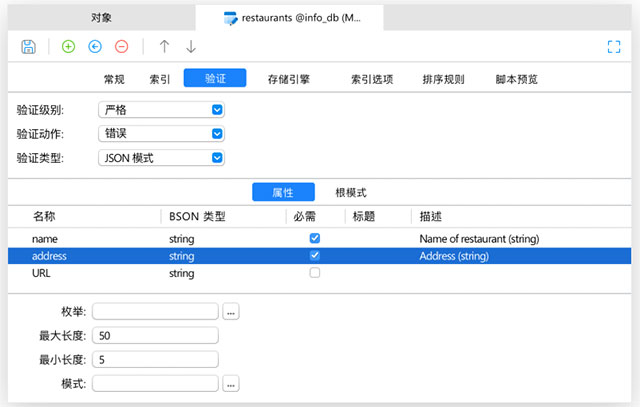Switch to the 常规 tab
This screenshot has height=407, width=640.
[x=114, y=79]
